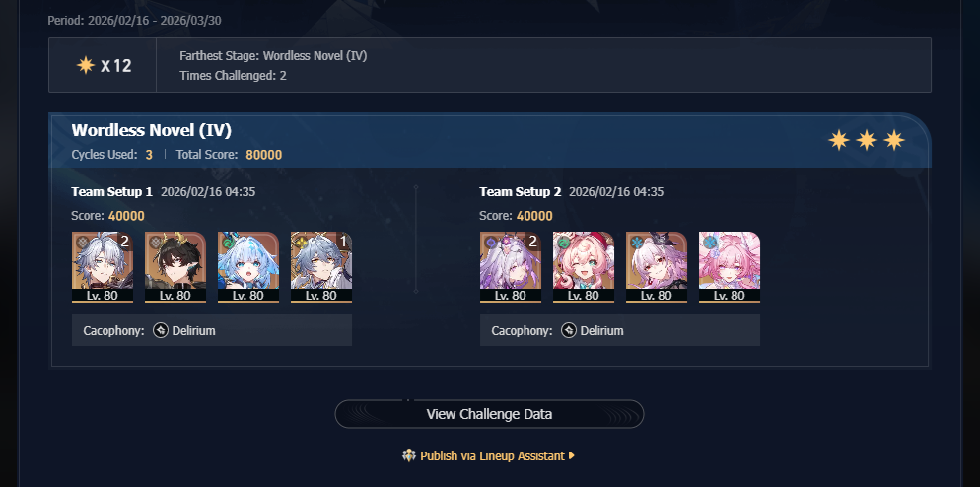Click the star icon next to X12

[86, 65]
